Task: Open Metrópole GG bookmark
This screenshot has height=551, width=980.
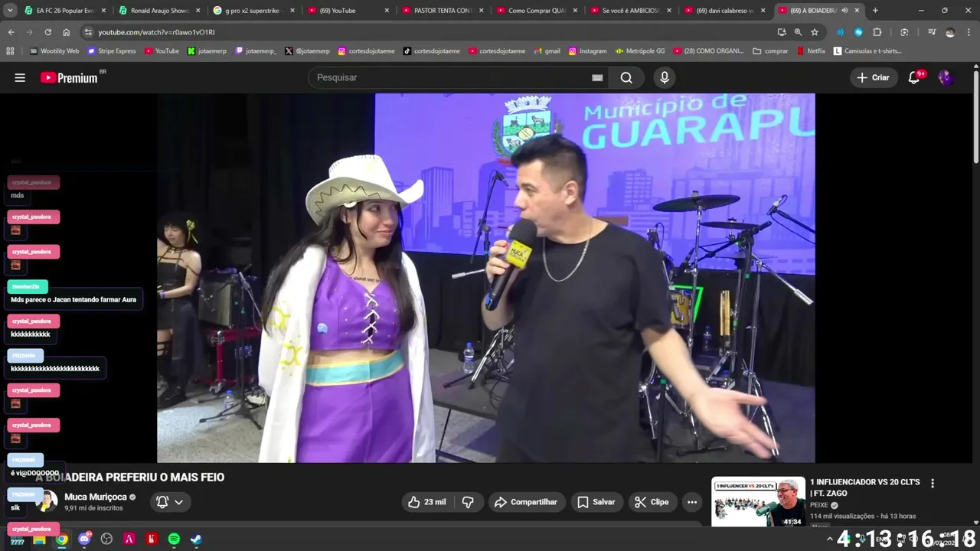Action: pos(640,51)
